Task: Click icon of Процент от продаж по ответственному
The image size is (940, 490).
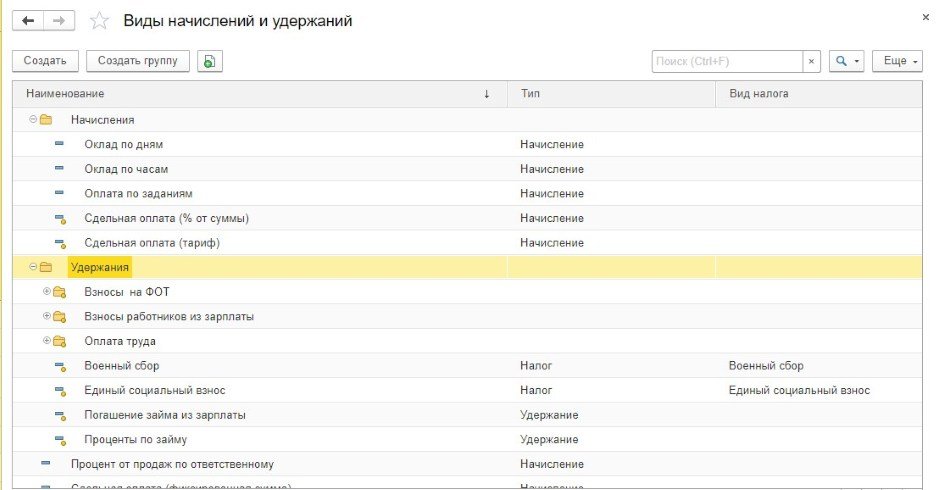Action: tap(46, 464)
